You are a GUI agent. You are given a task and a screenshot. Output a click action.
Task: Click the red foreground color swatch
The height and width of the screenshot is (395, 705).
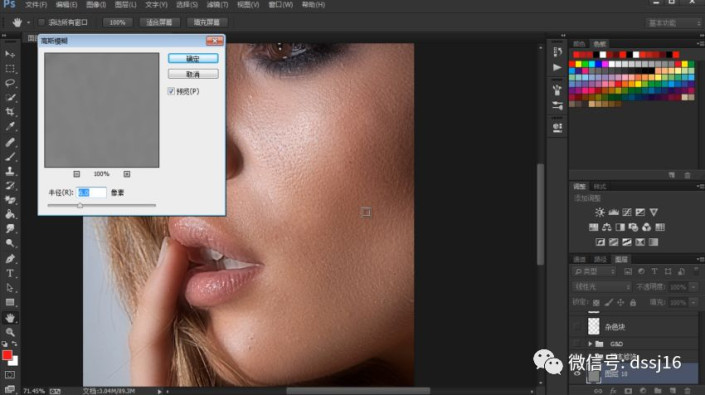click(7, 355)
